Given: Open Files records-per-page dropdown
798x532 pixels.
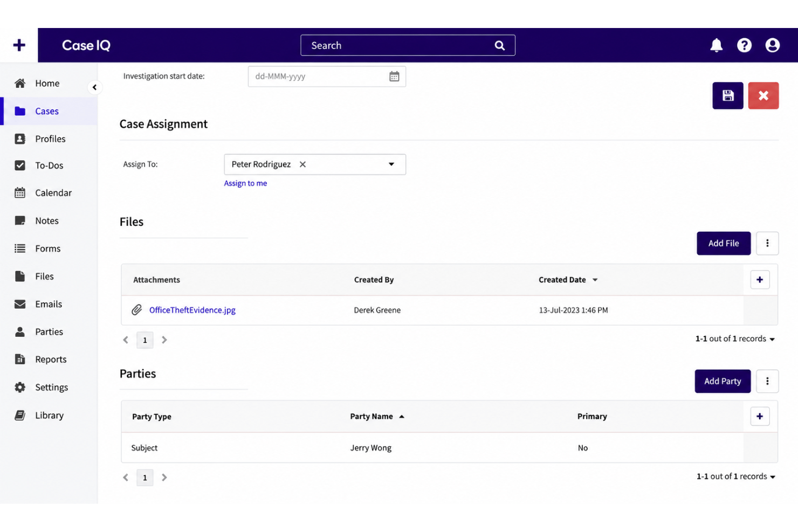Looking at the screenshot, I should 735,339.
